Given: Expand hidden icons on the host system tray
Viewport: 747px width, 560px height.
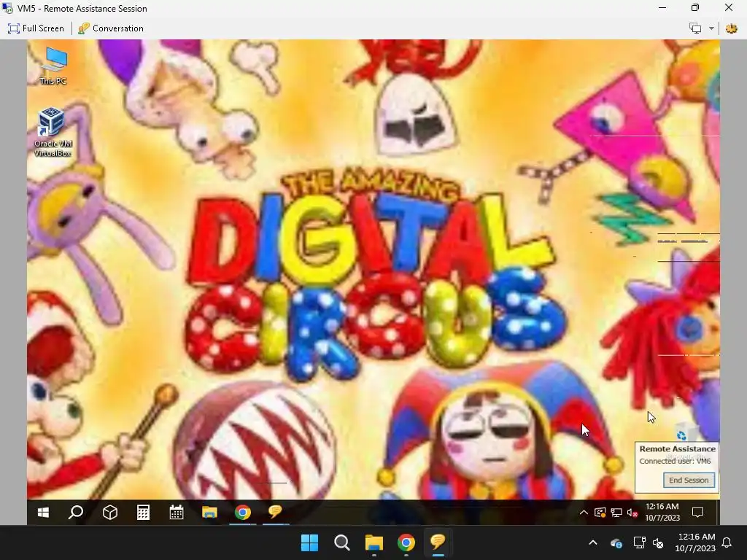Looking at the screenshot, I should point(592,542).
